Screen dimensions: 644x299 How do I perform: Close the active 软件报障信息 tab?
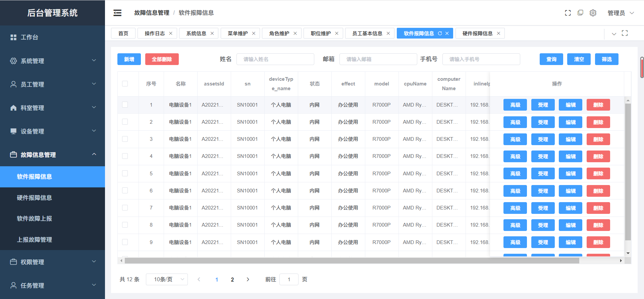(x=447, y=33)
